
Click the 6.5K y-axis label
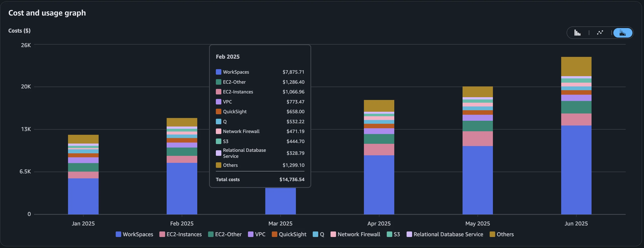[x=25, y=172]
